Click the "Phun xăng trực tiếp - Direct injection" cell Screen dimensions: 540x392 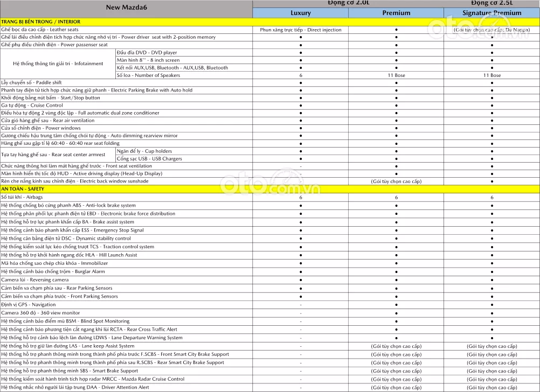(301, 30)
